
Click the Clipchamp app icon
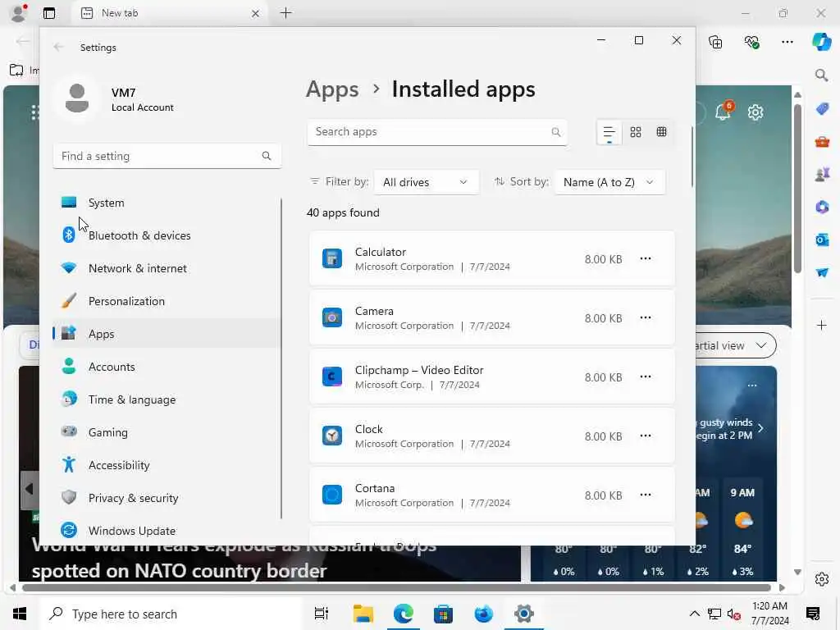pyautogui.click(x=332, y=377)
